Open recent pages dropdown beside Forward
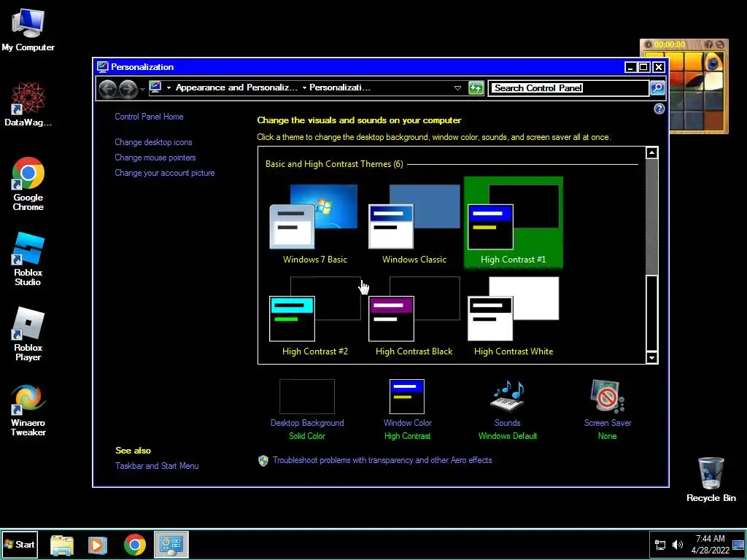This screenshot has height=560, width=747. pyautogui.click(x=142, y=89)
